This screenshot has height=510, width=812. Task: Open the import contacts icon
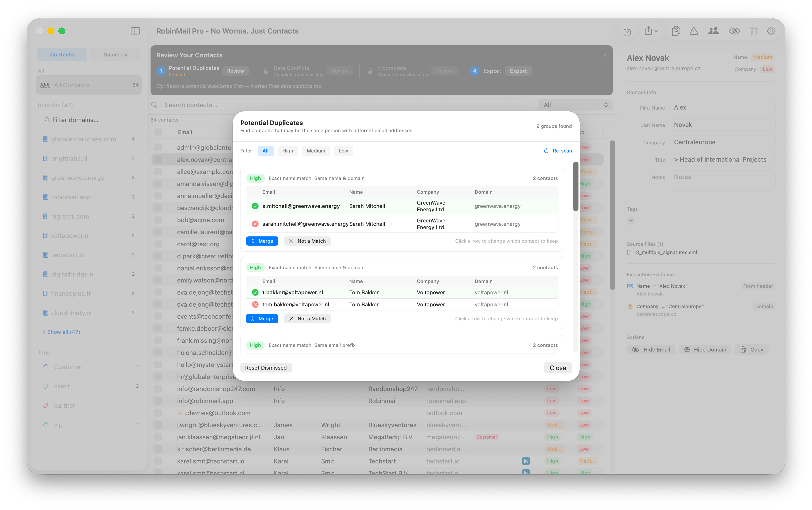pos(627,31)
